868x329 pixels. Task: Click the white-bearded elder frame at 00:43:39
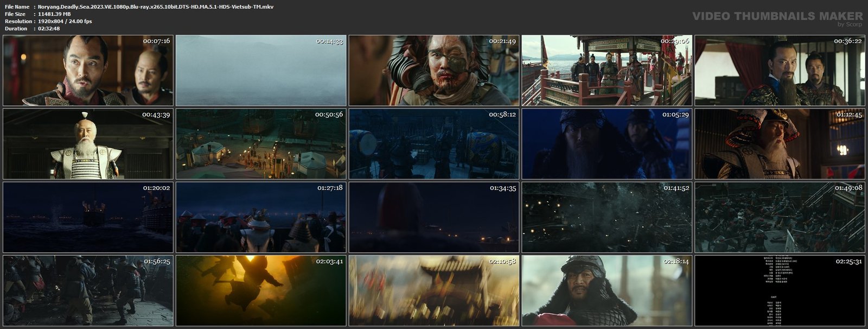88,144
